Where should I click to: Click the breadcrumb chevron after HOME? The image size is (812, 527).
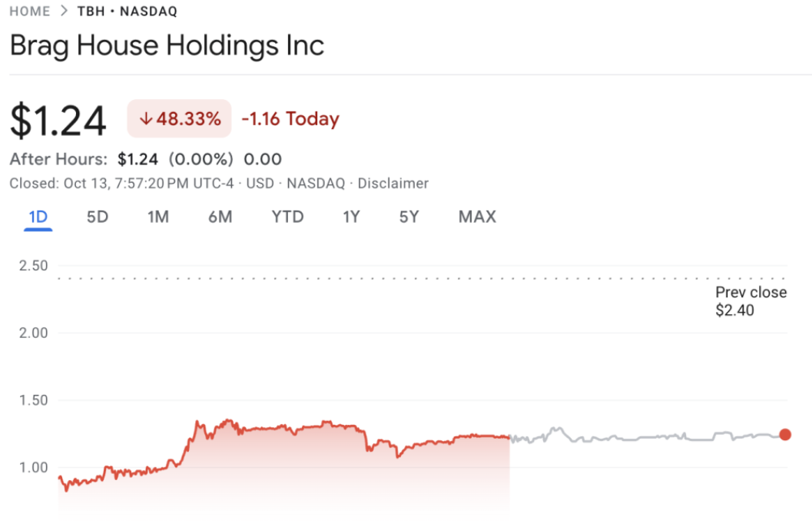64,12
